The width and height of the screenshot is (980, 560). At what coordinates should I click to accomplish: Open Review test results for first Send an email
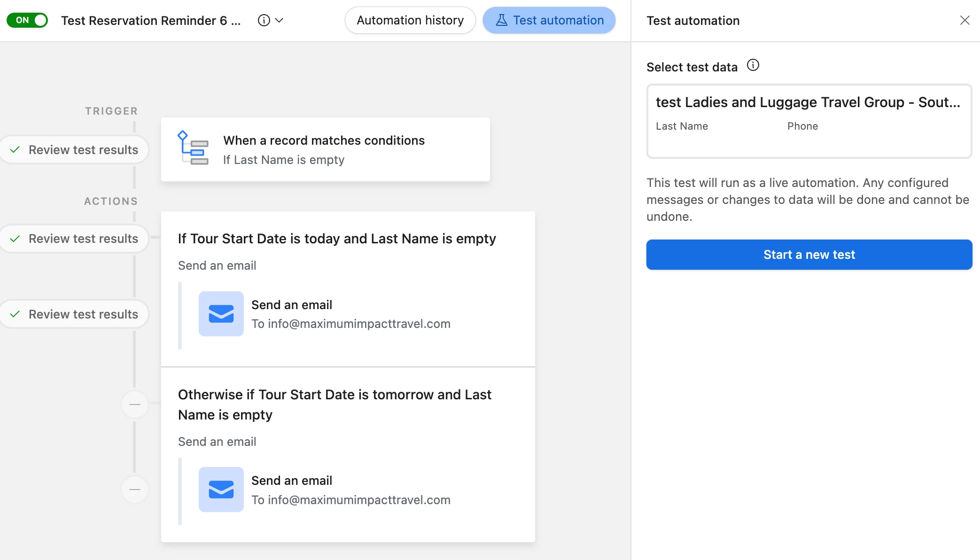(74, 314)
